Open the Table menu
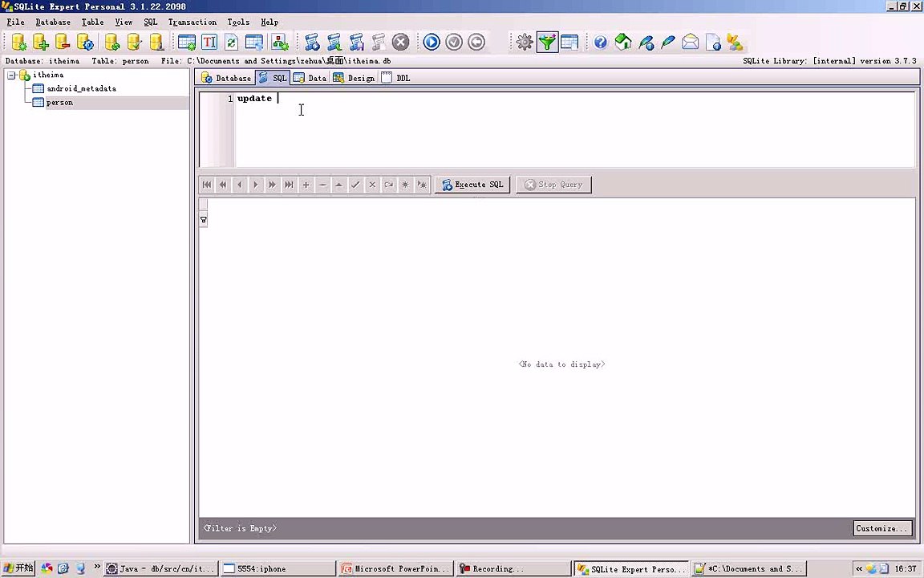Screen dimensions: 924x578 [92, 22]
